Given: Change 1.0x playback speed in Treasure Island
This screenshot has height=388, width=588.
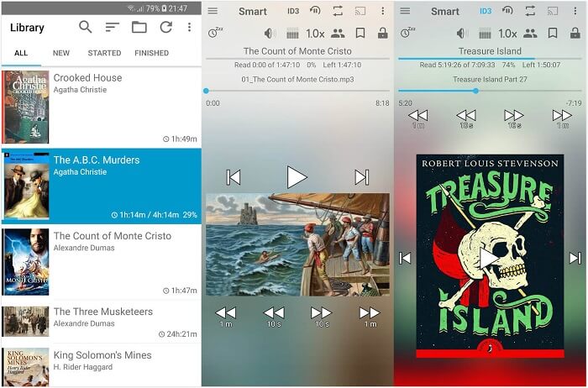Looking at the screenshot, I should (507, 34).
